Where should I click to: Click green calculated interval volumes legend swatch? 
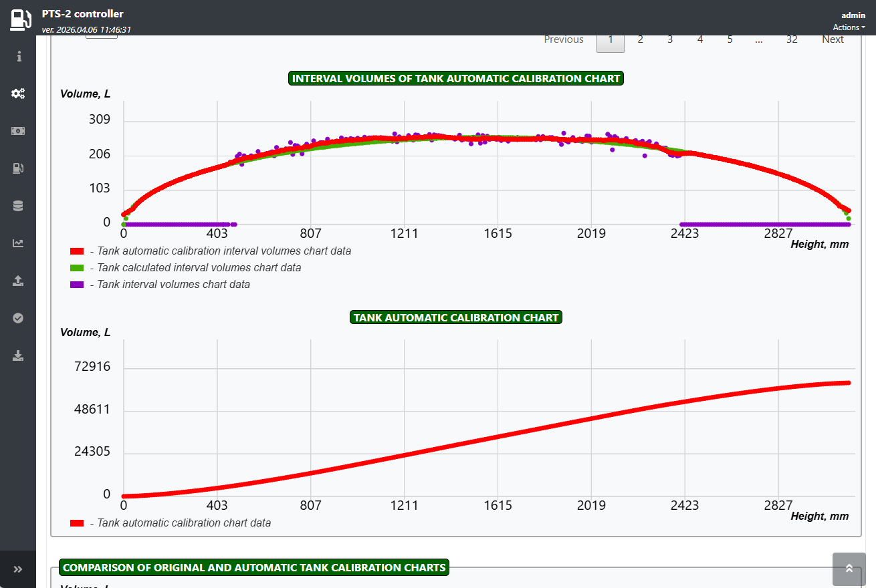pos(77,268)
